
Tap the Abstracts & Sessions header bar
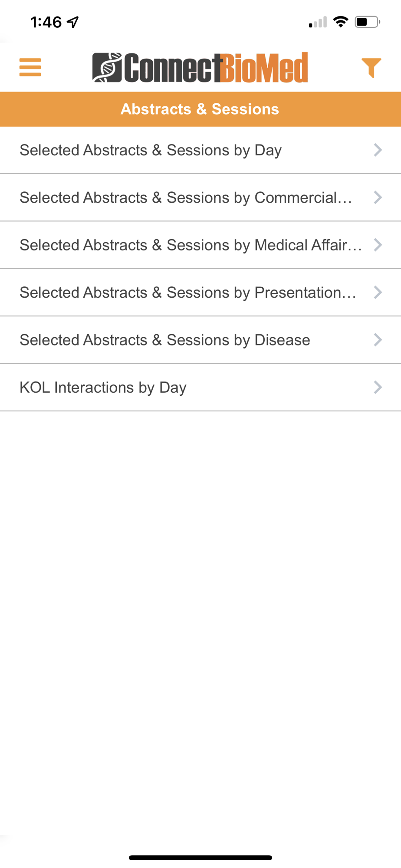pyautogui.click(x=200, y=109)
